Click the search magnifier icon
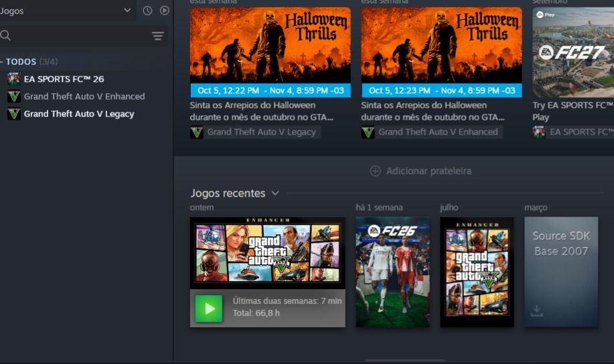This screenshot has height=364, width=614. point(5,35)
